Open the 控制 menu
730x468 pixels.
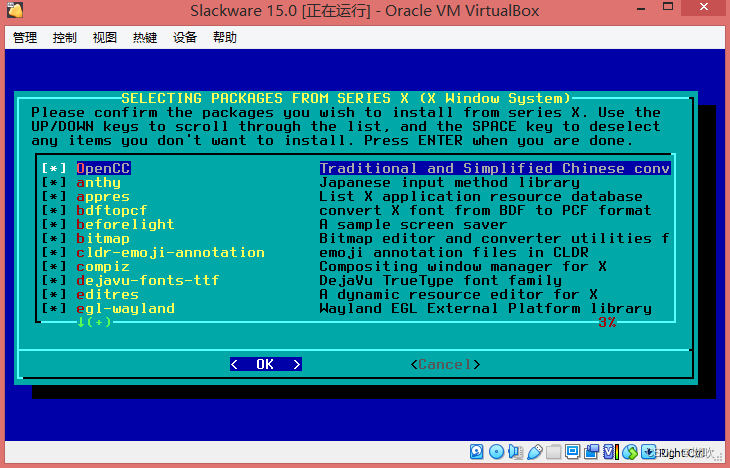click(64, 37)
